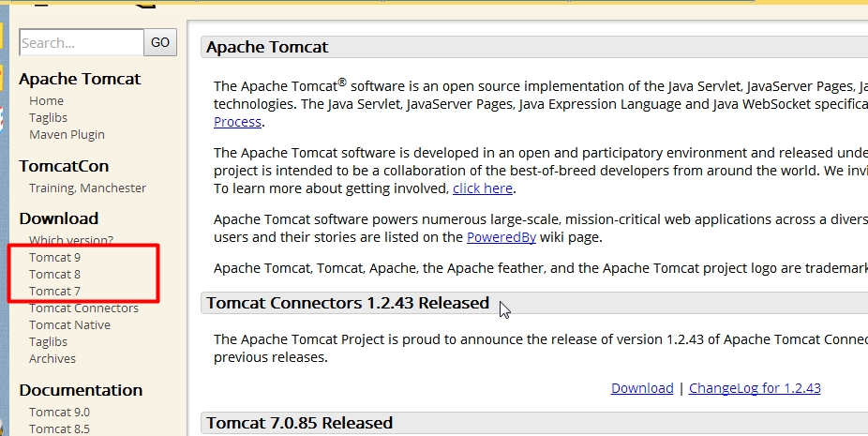Screen dimensions: 868x436
Task: Follow the 'Process' link in the intro
Action: tap(237, 122)
